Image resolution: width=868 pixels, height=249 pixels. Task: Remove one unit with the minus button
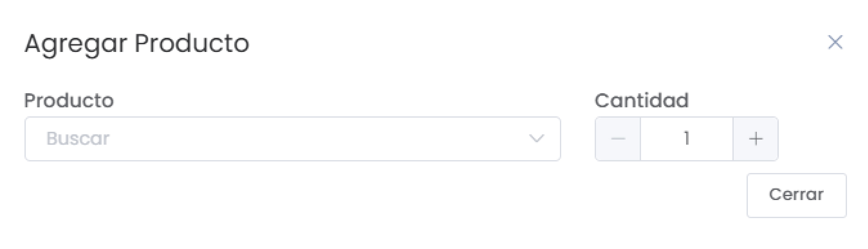(x=618, y=139)
